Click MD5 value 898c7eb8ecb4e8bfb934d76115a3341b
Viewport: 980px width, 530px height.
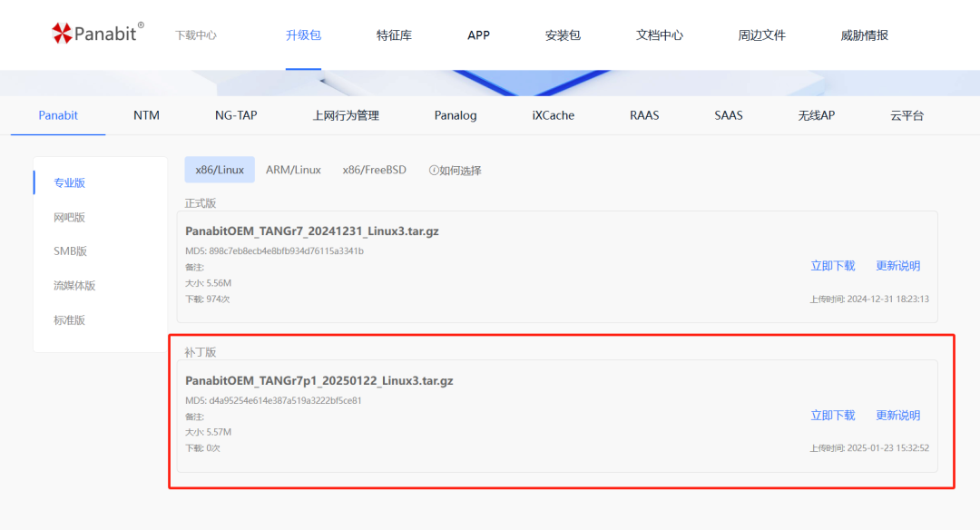click(x=286, y=250)
